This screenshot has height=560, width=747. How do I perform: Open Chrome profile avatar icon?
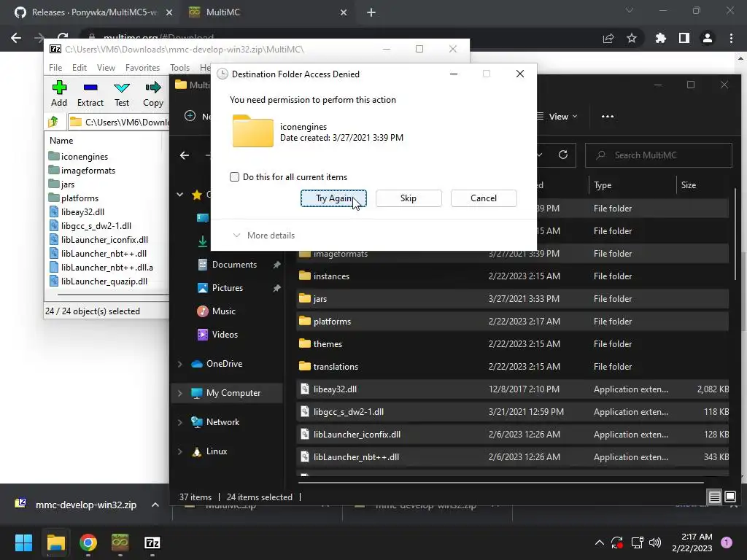point(708,38)
